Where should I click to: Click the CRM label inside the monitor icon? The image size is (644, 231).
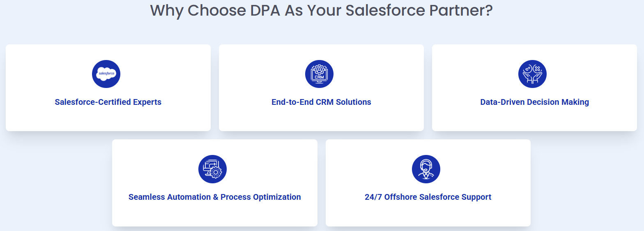(x=319, y=77)
